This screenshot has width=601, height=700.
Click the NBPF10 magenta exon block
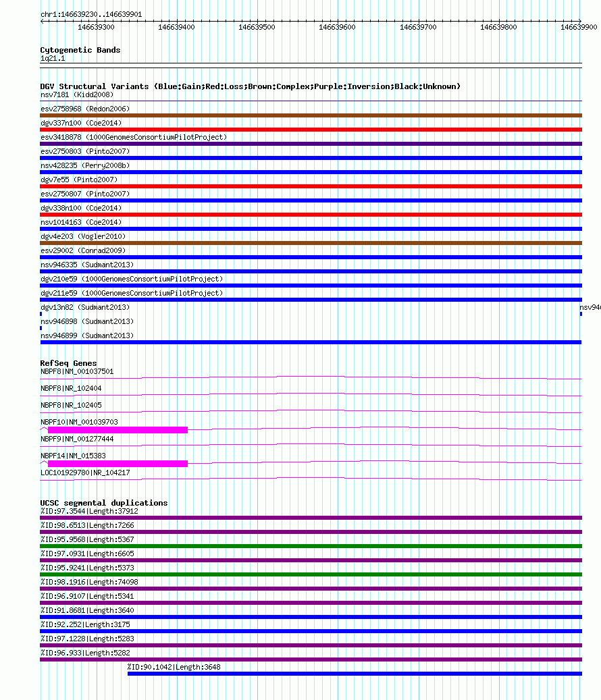click(x=118, y=430)
